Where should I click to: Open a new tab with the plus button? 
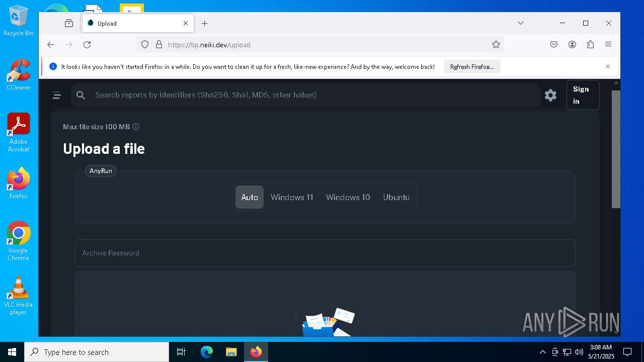pyautogui.click(x=204, y=23)
